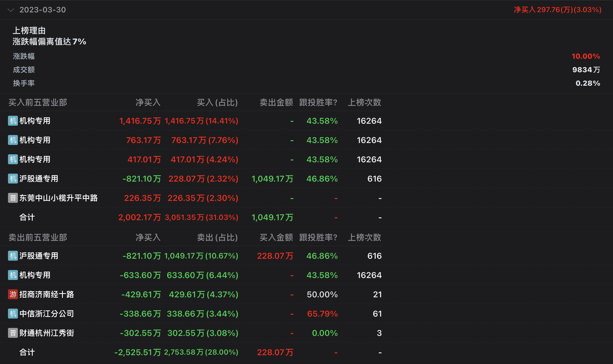Click 净买入 297.76(万) summary at top right

click(x=557, y=10)
